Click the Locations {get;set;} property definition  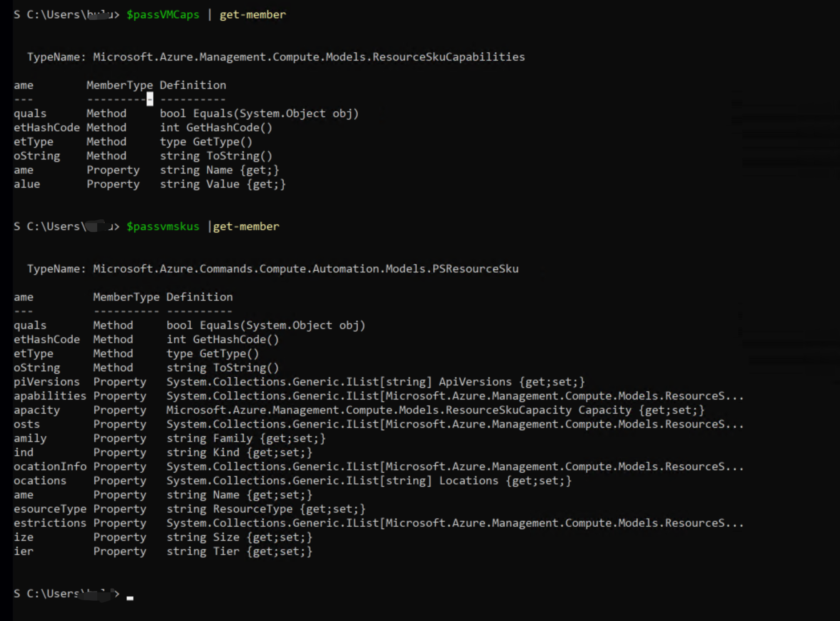click(369, 481)
